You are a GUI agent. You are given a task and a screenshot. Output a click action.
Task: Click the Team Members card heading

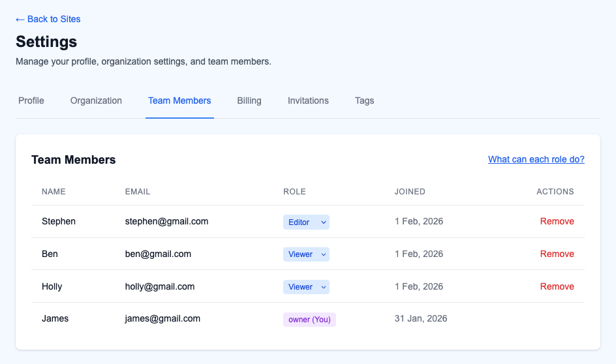pyautogui.click(x=74, y=160)
